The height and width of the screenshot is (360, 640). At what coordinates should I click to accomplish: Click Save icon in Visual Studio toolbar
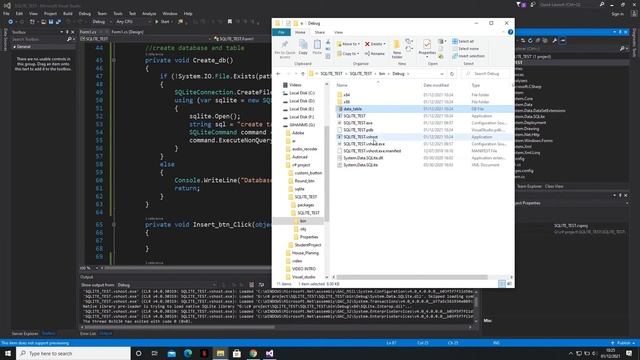[51, 22]
